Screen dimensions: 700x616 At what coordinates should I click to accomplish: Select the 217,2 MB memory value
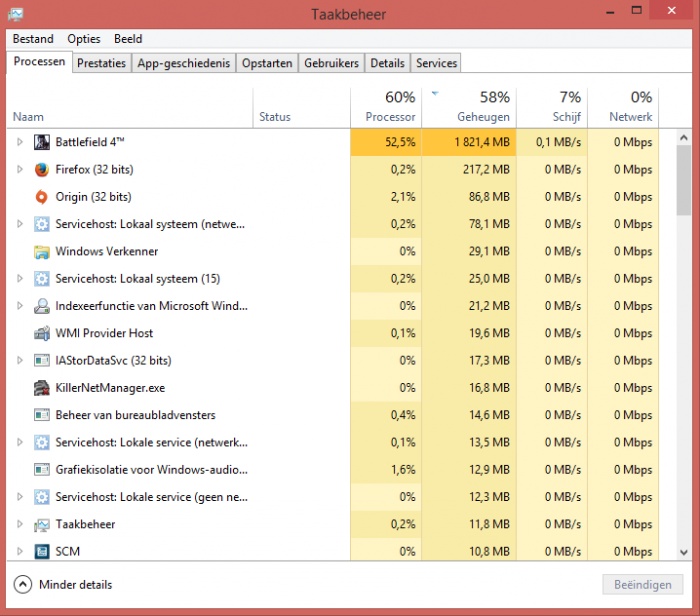tap(486, 170)
